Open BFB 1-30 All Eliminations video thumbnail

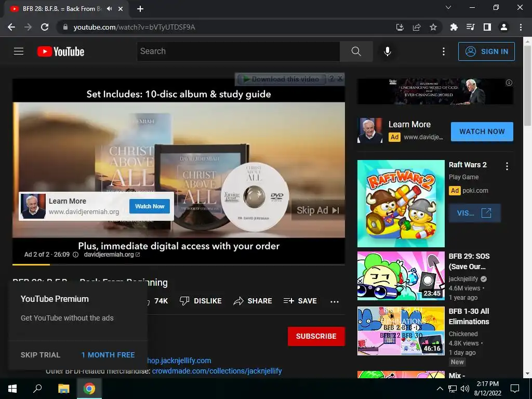(x=401, y=331)
